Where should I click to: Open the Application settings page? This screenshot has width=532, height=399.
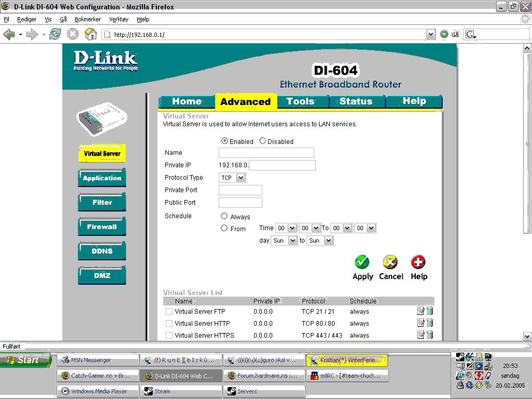(102, 178)
